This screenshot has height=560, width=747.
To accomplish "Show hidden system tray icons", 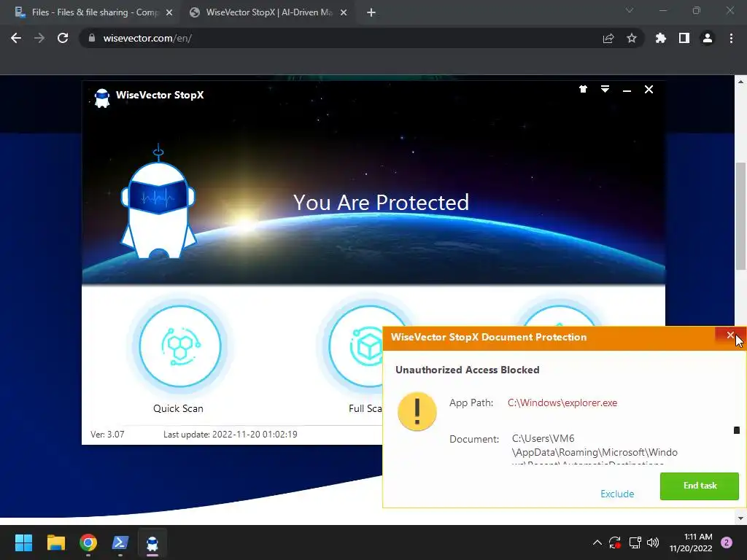I will [x=597, y=542].
